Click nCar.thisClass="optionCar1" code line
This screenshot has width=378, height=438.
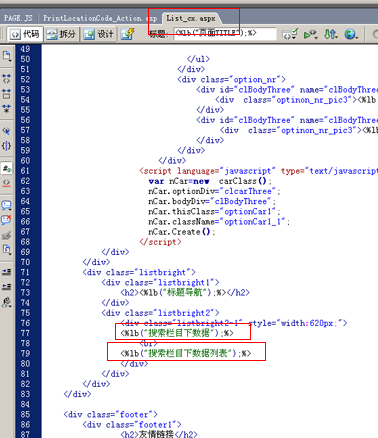point(214,212)
